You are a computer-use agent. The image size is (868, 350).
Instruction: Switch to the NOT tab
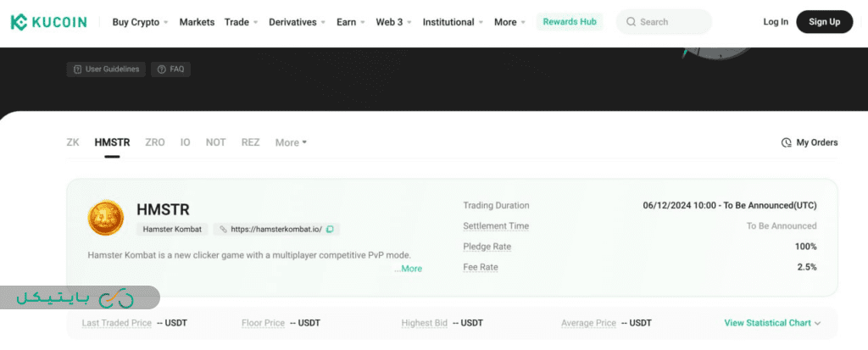click(215, 142)
